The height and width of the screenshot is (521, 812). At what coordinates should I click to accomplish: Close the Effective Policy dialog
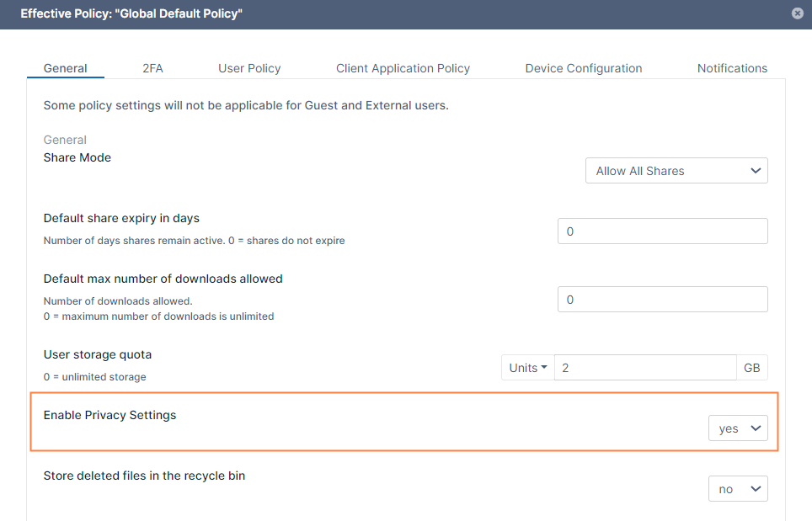coord(797,13)
